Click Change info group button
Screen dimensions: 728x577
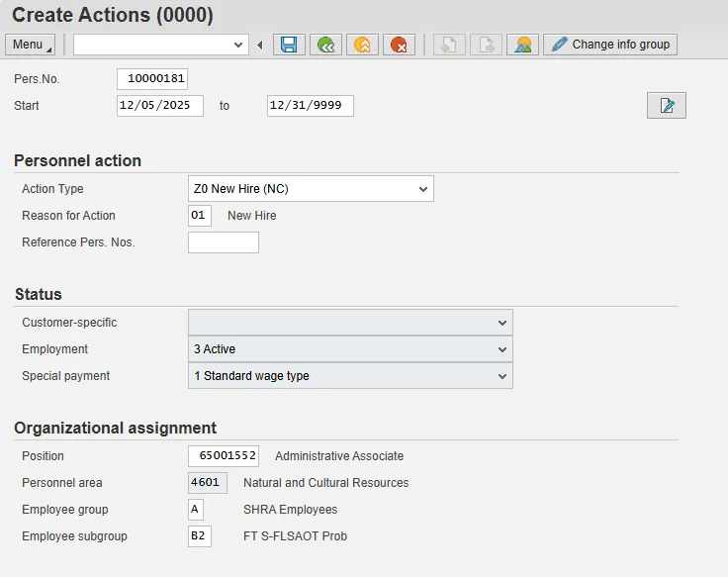click(x=610, y=45)
